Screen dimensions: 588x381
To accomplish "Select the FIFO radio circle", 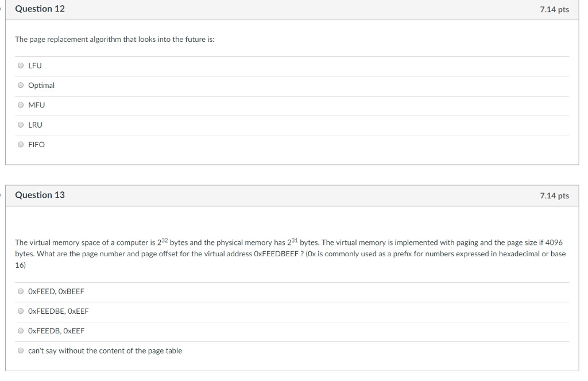I will pyautogui.click(x=21, y=144).
